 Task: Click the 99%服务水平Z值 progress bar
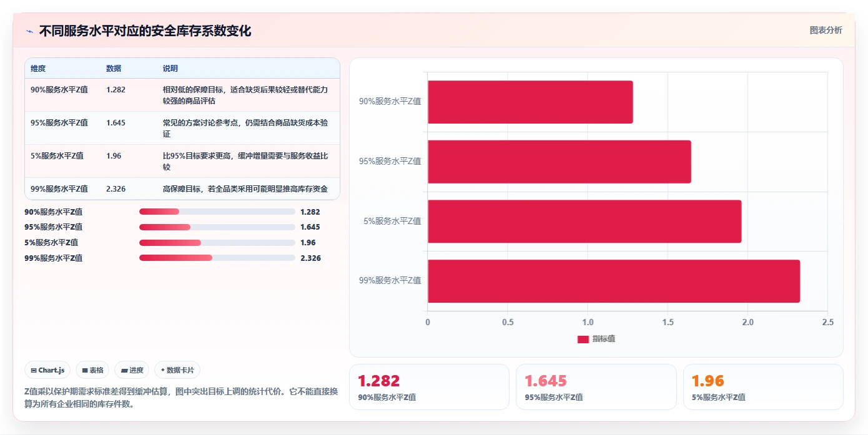[217, 258]
